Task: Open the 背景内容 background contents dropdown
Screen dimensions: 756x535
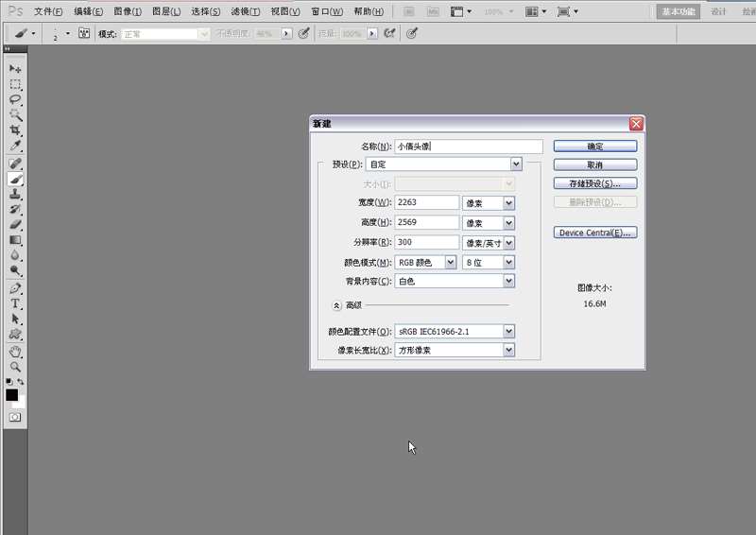Action: coord(509,281)
